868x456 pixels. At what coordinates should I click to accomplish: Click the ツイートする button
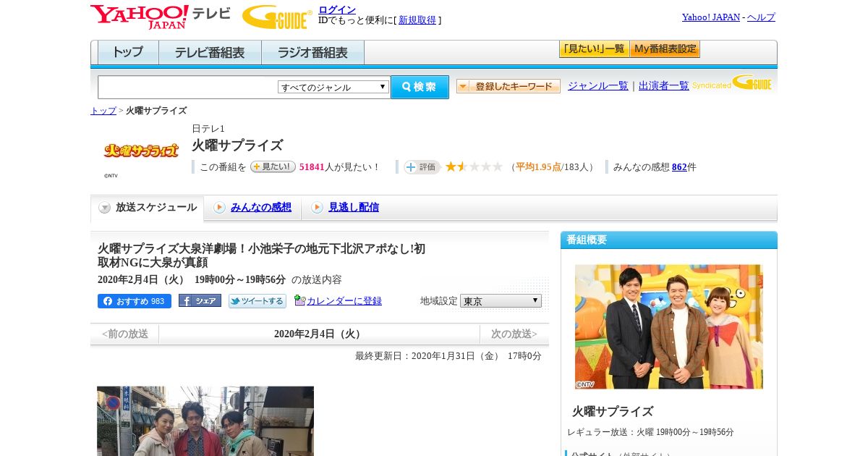[258, 301]
